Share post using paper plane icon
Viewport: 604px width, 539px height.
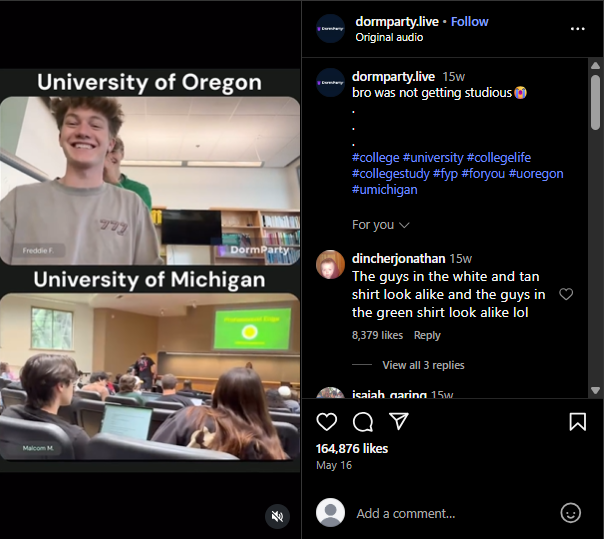coord(398,421)
